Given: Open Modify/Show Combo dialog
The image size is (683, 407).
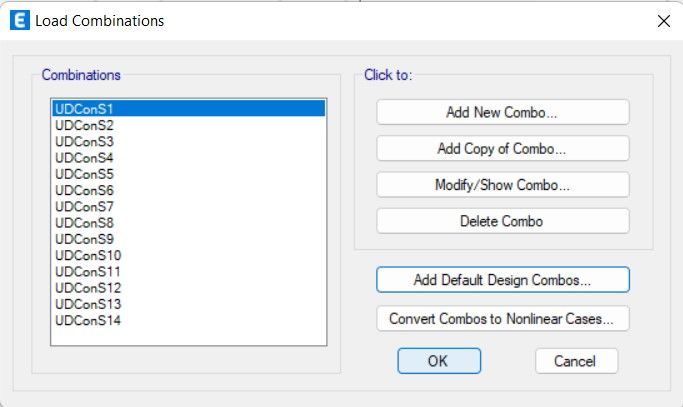Looking at the screenshot, I should pos(503,185).
